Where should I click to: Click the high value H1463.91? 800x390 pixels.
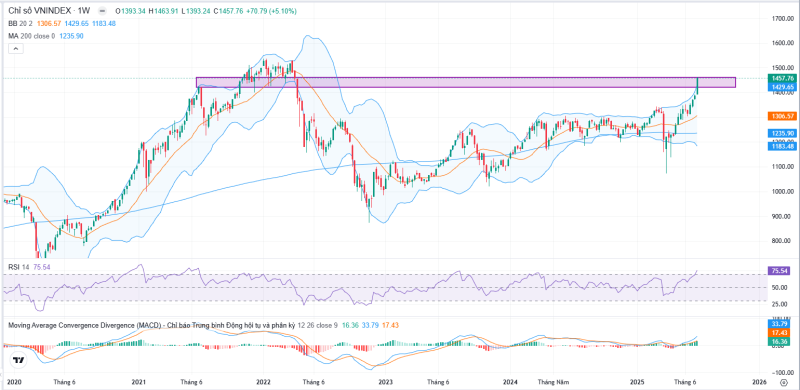click(163, 11)
